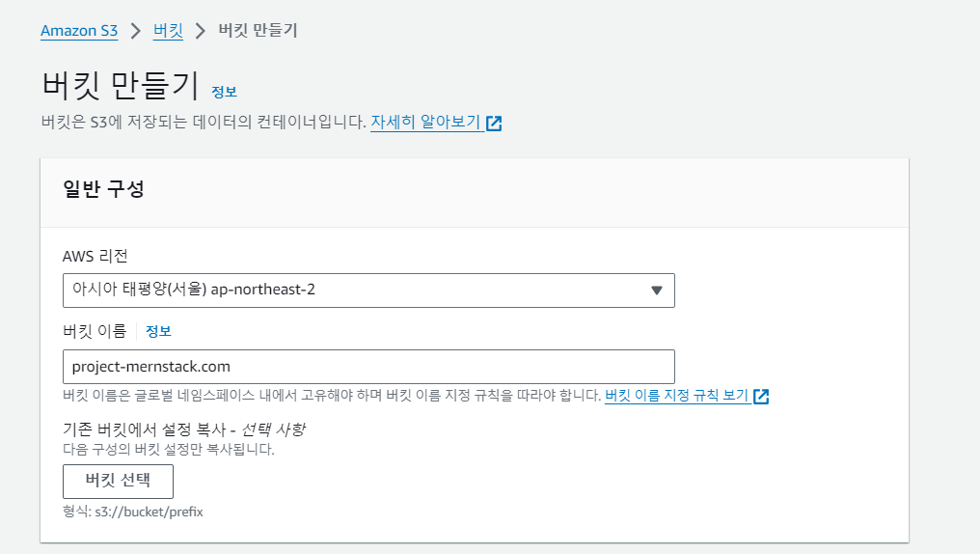
Task: Open 정보 link beside 버킷 만들기 heading
Action: pyautogui.click(x=224, y=92)
